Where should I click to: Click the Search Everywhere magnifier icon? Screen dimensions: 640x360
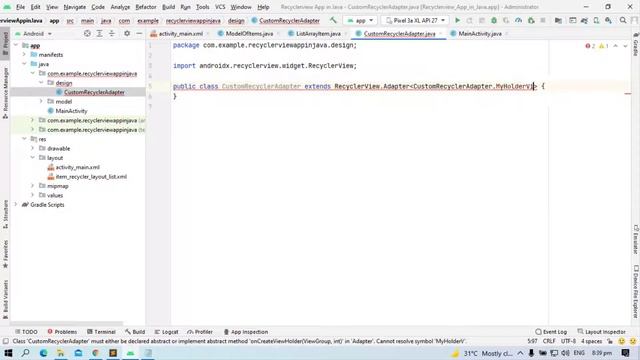coord(623,20)
